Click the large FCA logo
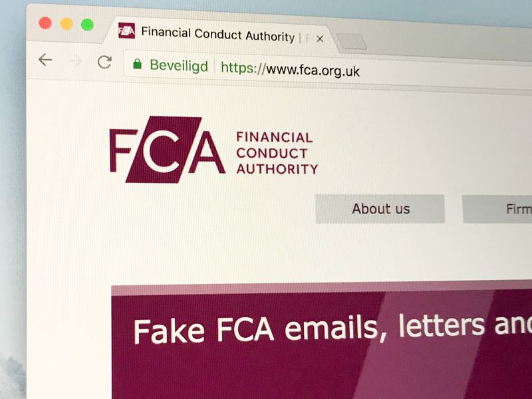532x399 pixels. pyautogui.click(x=168, y=150)
